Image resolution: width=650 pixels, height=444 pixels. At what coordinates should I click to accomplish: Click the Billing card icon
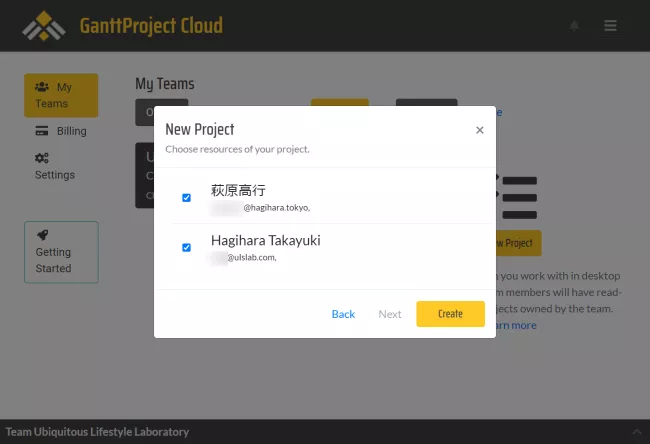click(42, 131)
